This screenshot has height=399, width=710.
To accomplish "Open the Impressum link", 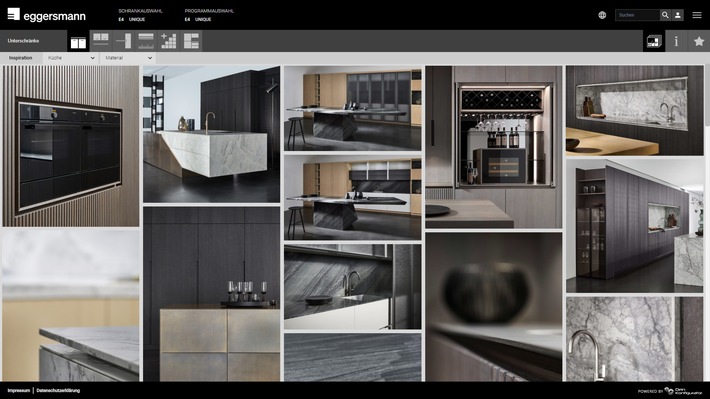I will click(x=19, y=390).
